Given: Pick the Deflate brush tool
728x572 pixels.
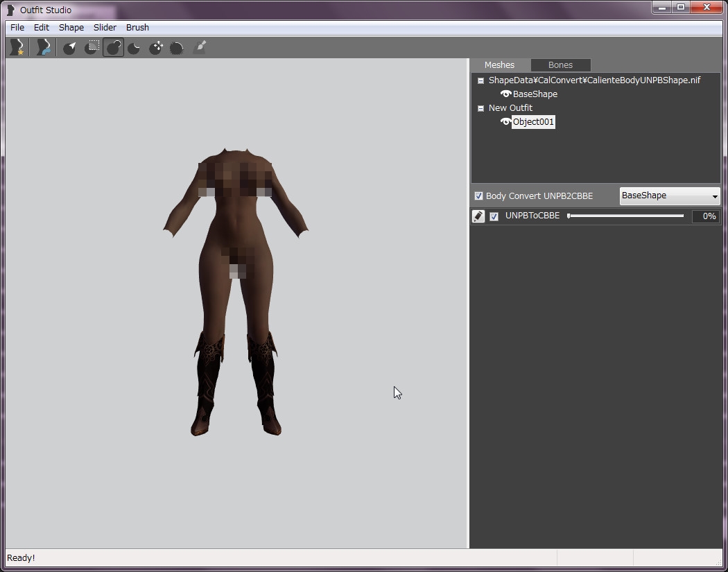Looking at the screenshot, I should pyautogui.click(x=135, y=47).
